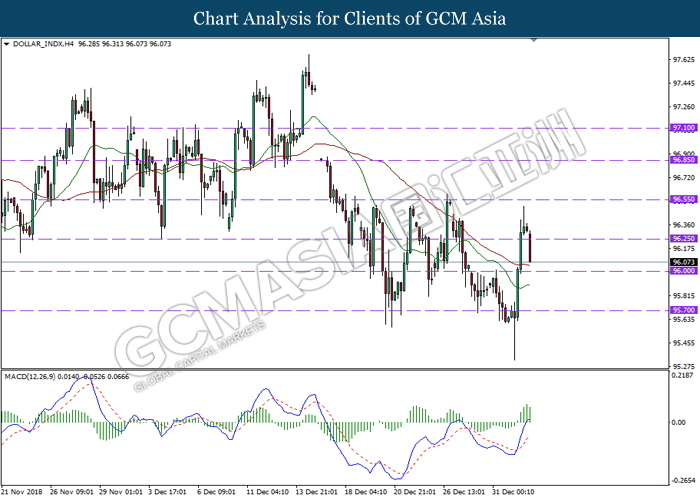Click the 95.635 price axis value
700x500 pixels.
coord(684,320)
